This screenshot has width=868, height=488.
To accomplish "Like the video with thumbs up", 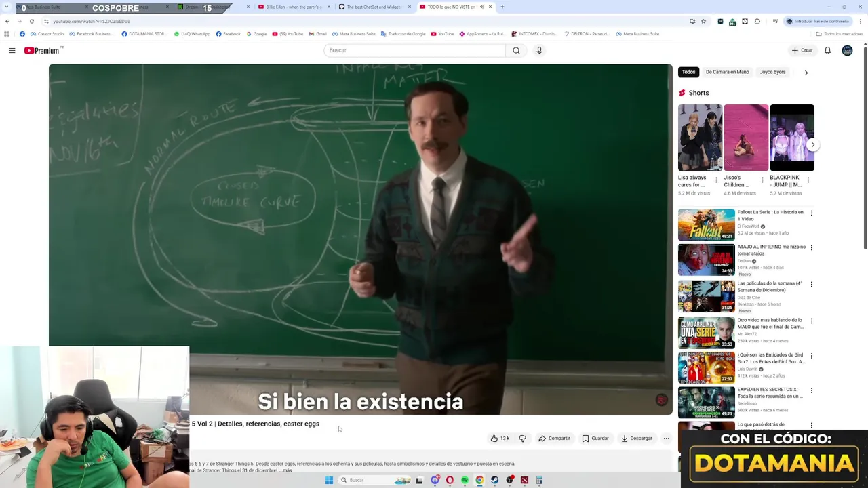I will (500, 439).
